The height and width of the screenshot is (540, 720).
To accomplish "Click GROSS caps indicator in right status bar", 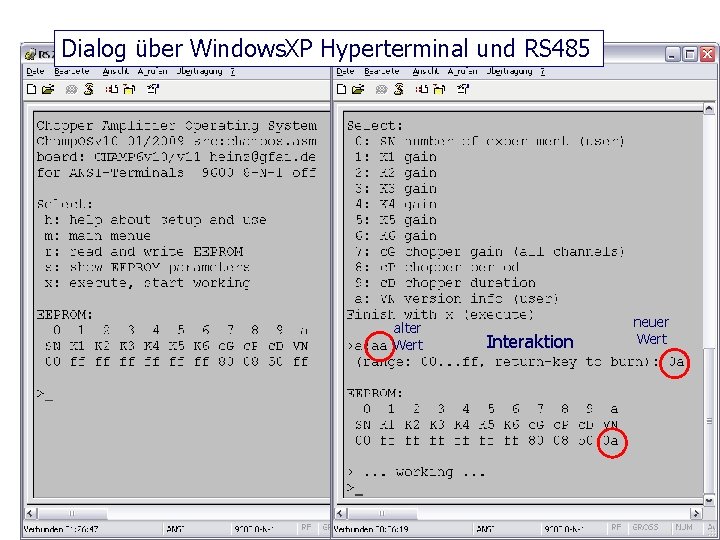I will point(645,528).
